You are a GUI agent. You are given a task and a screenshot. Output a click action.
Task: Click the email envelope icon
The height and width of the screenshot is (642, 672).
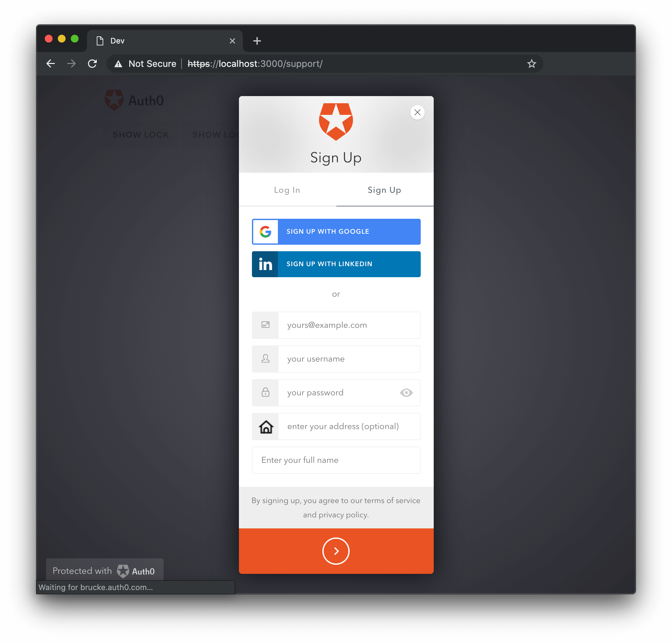pyautogui.click(x=266, y=325)
